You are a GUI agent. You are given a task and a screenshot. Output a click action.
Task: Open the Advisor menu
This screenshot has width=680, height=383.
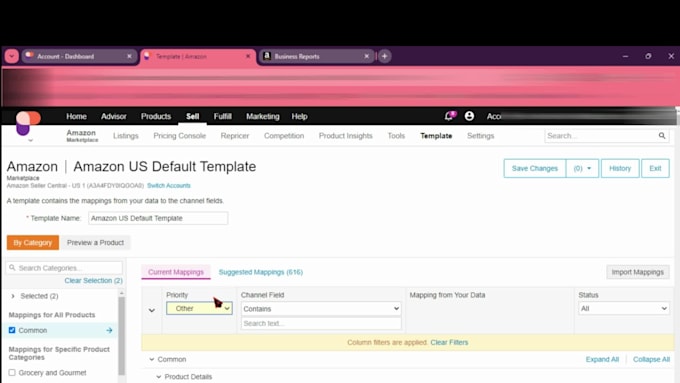pyautogui.click(x=114, y=116)
